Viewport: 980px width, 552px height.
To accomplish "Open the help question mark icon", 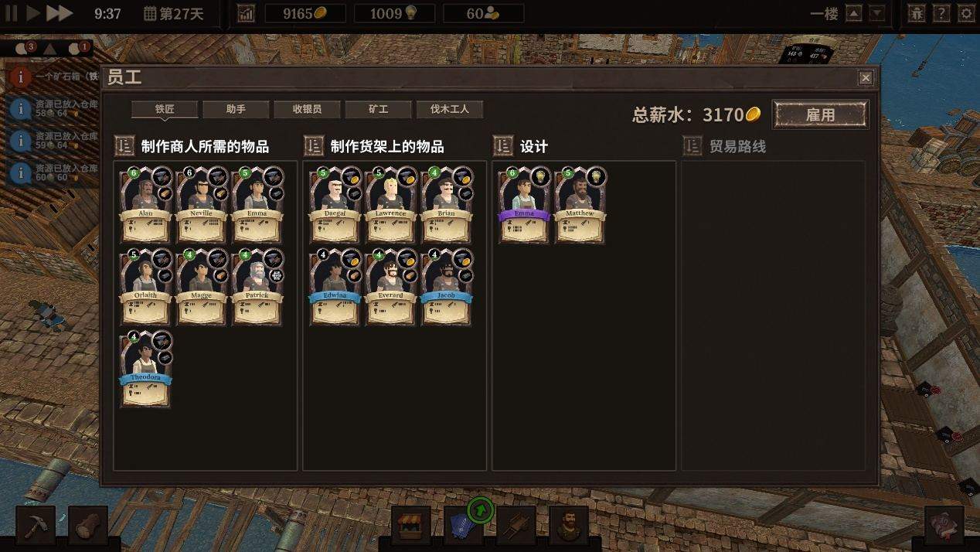I will coord(941,13).
